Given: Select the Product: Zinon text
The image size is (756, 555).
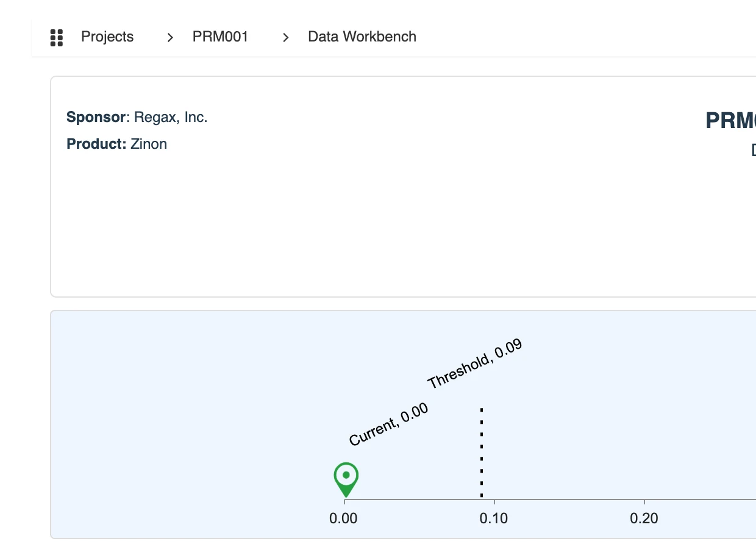Looking at the screenshot, I should point(116,144).
